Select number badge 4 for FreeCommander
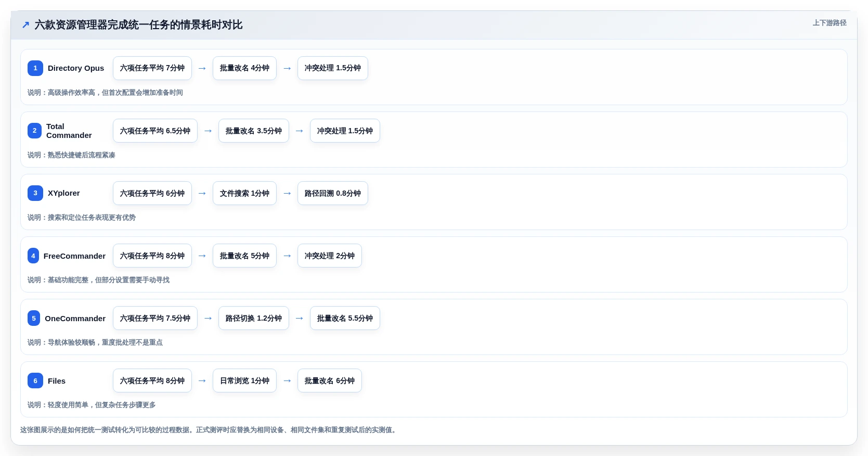Image resolution: width=868 pixels, height=456 pixels. [33, 256]
